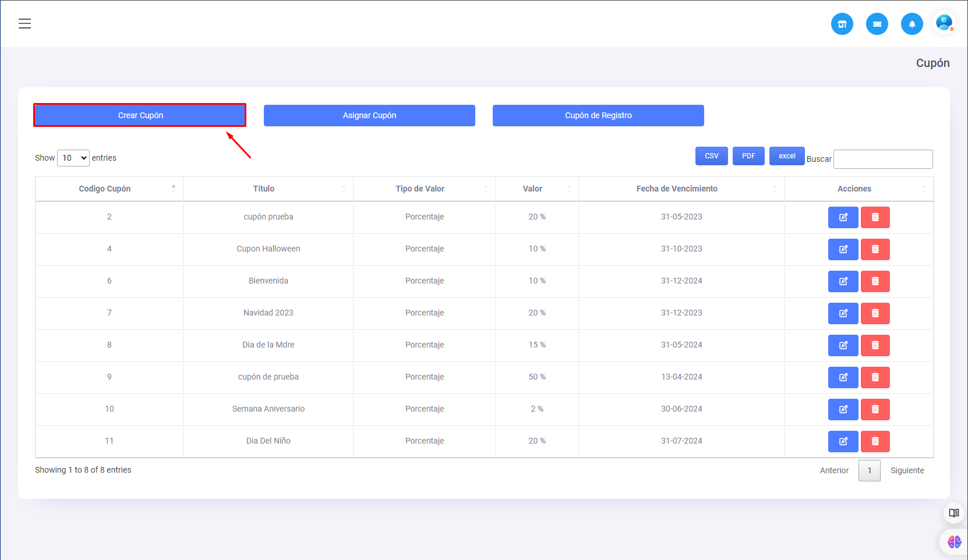Edit the Semana Aniversario coupon
Image resolution: width=968 pixels, height=560 pixels.
point(843,409)
